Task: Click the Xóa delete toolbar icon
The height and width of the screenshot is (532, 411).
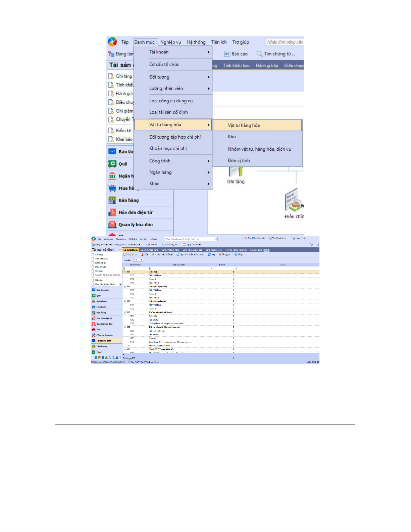Action: (x=142, y=255)
